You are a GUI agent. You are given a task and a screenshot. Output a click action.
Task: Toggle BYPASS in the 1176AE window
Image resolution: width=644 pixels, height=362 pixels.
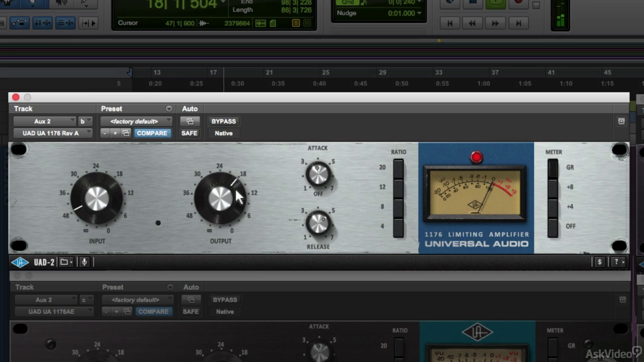(225, 300)
